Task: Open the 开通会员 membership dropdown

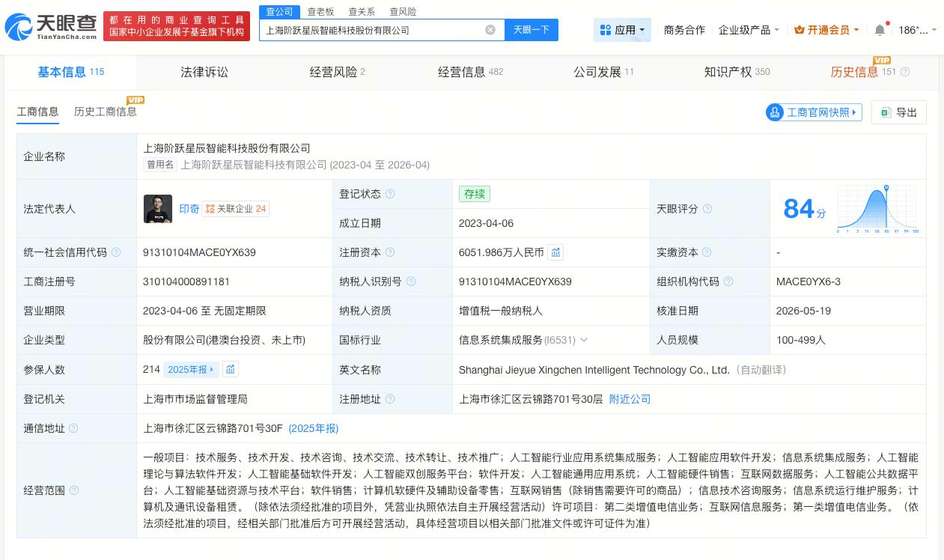Action: (828, 30)
